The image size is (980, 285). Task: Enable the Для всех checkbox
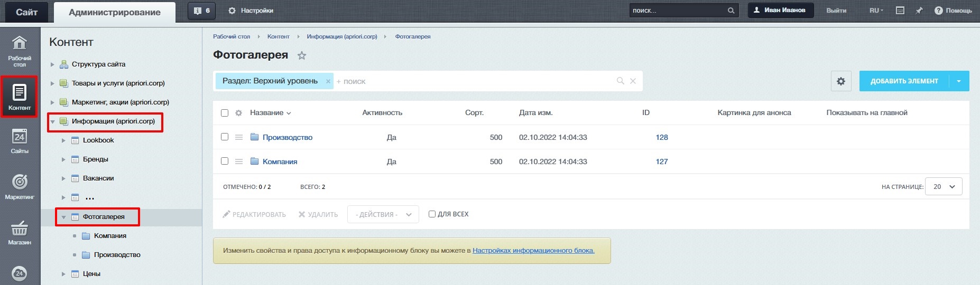point(432,214)
